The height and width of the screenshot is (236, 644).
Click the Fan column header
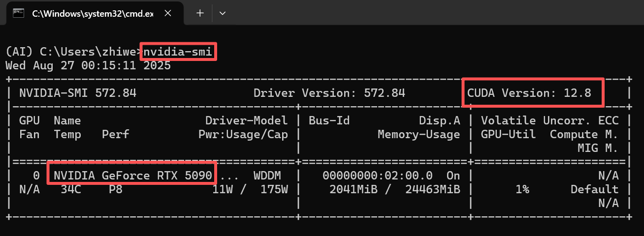[30, 134]
